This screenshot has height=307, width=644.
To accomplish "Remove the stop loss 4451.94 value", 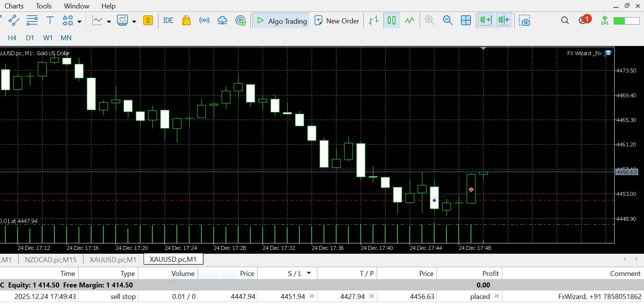I will coord(312,296).
